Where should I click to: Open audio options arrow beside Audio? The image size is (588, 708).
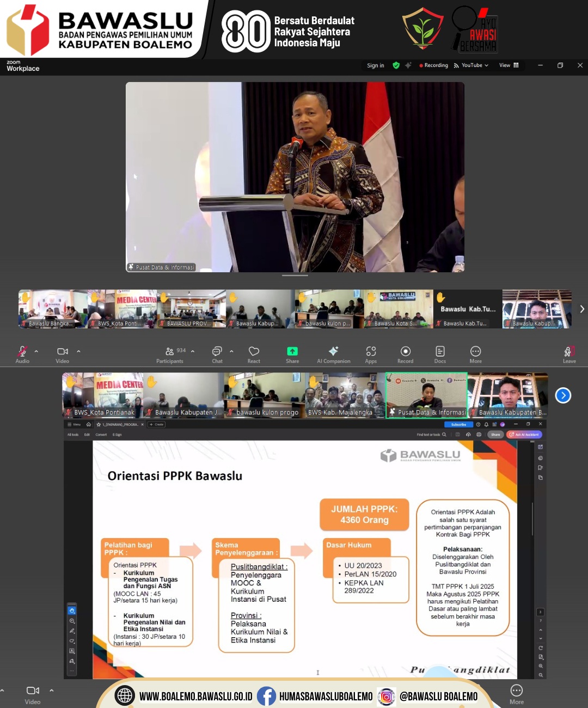coord(36,351)
